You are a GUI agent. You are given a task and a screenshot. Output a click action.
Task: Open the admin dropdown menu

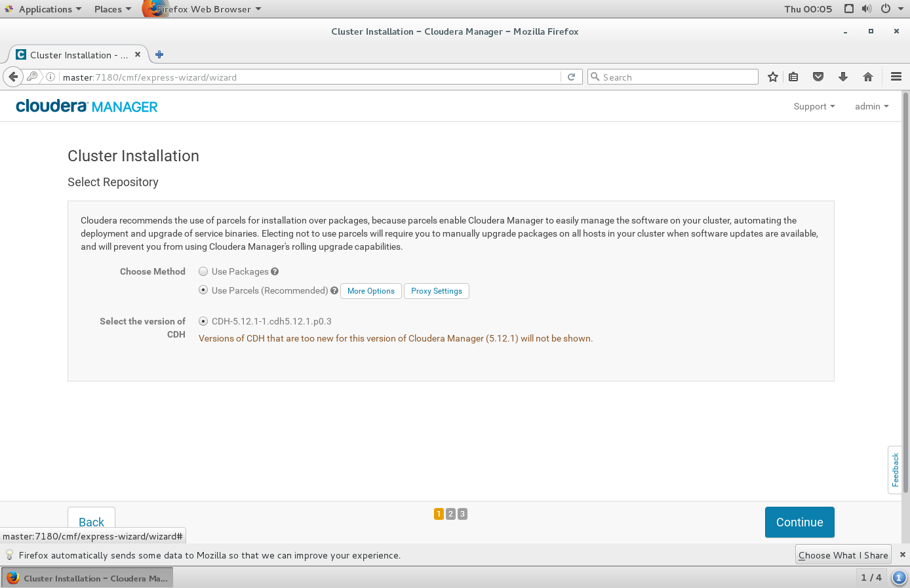click(x=871, y=106)
